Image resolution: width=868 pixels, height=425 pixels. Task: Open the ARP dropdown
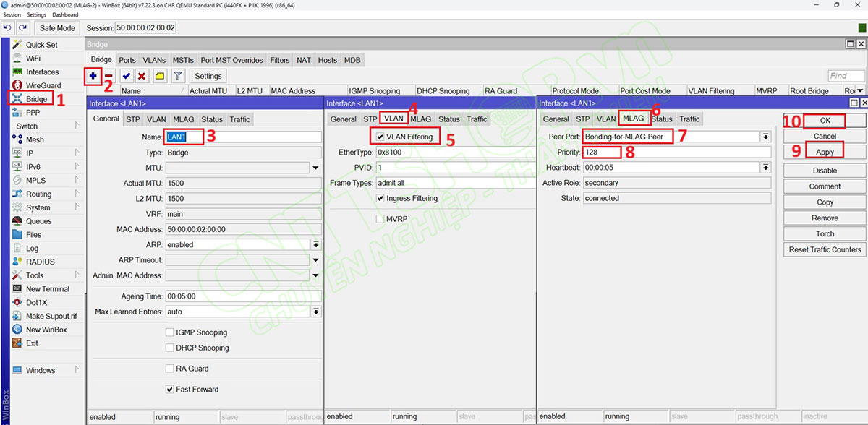(x=316, y=244)
